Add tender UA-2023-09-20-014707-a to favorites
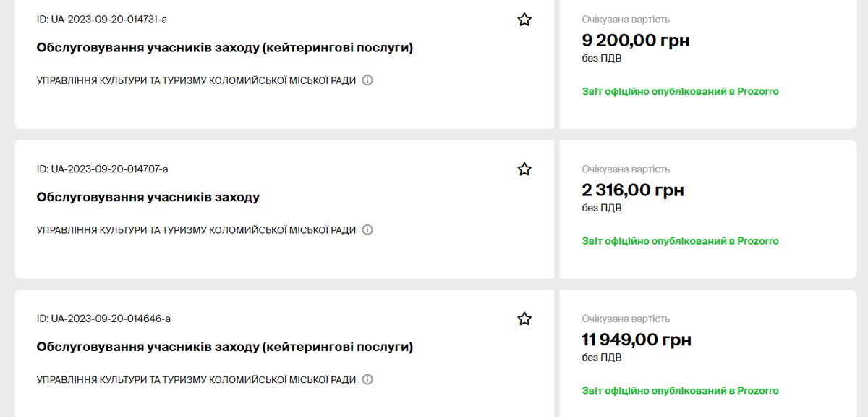Screen dimensions: 868x417 (524, 169)
